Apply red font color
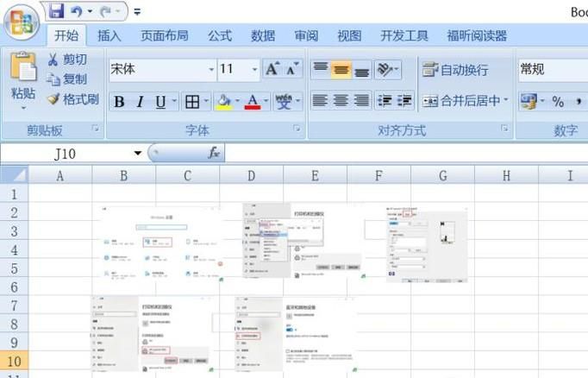 [253, 102]
